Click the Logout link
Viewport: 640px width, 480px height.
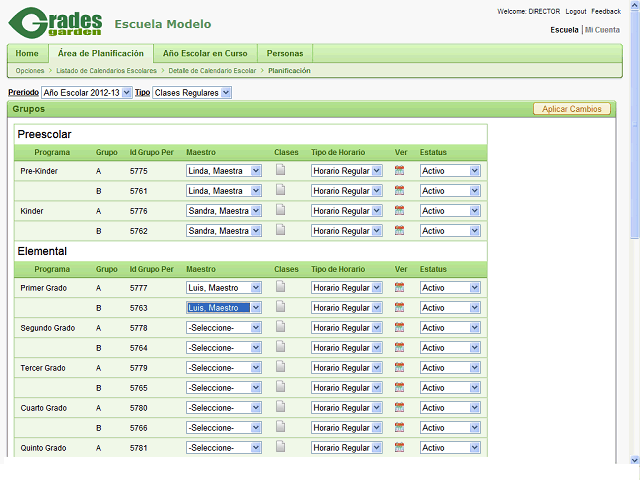(x=576, y=11)
